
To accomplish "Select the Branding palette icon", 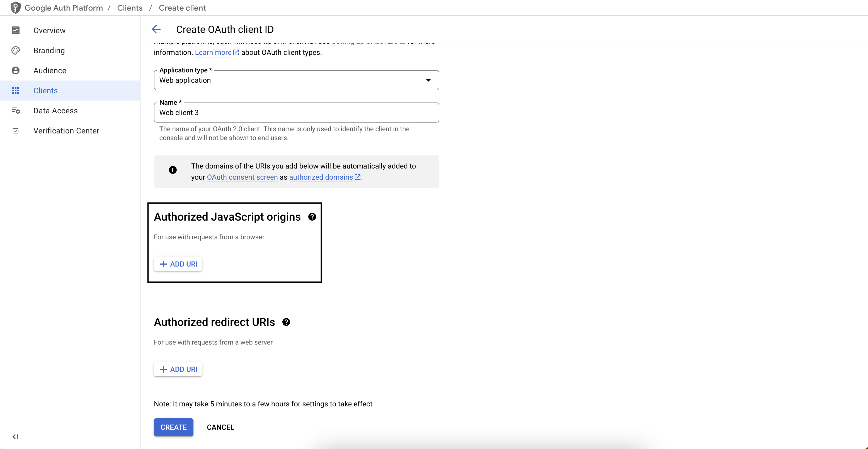I will [16, 50].
